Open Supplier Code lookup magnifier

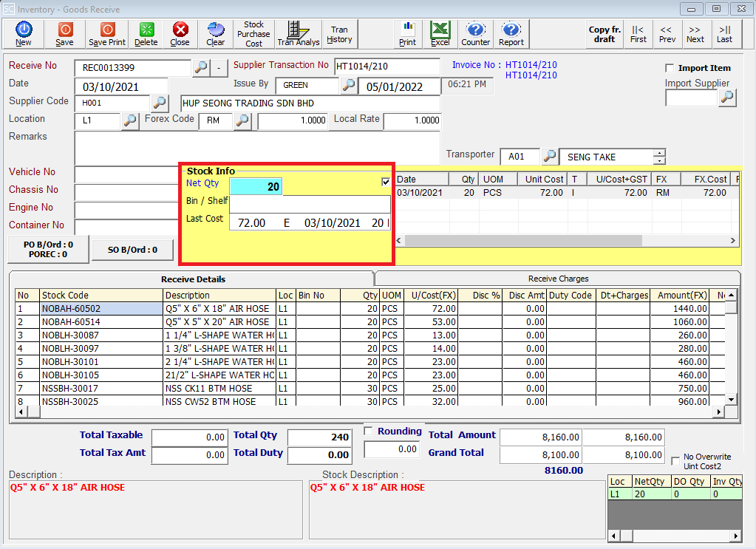pos(160,103)
